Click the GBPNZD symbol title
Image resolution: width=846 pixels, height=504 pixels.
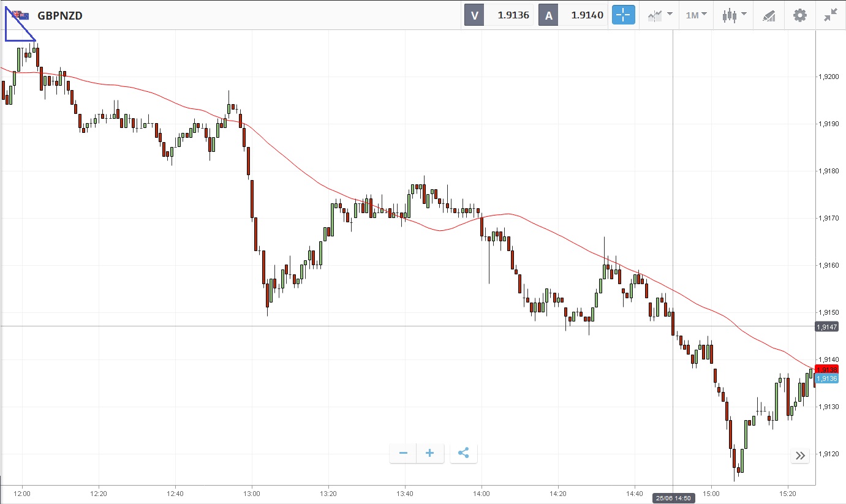(x=60, y=16)
